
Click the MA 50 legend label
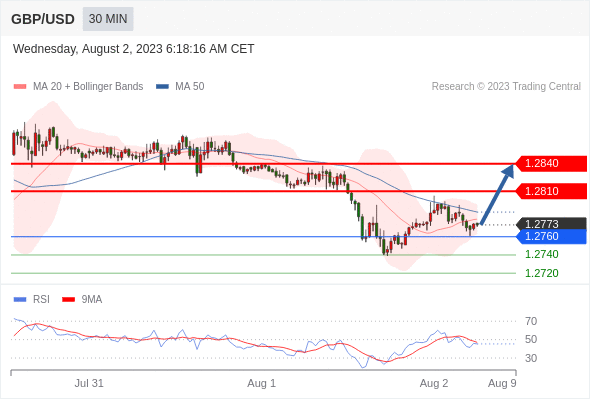pos(190,87)
